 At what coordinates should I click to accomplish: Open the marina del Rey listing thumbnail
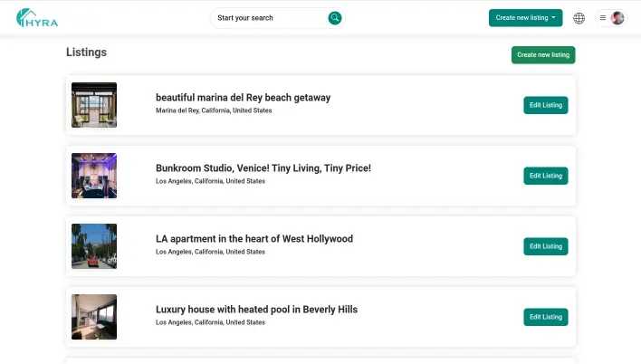click(x=94, y=105)
